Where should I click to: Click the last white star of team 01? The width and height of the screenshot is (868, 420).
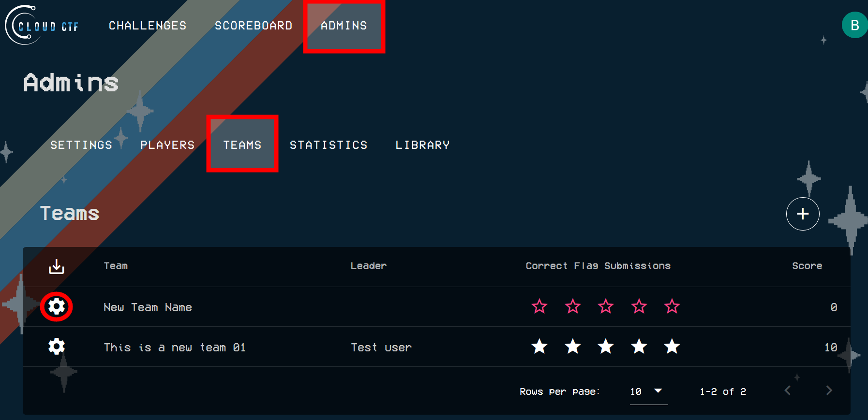(672, 347)
